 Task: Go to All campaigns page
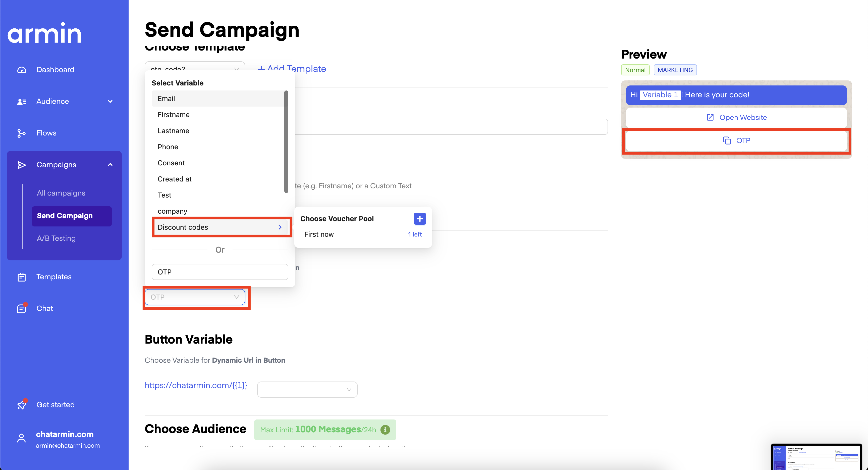point(61,193)
